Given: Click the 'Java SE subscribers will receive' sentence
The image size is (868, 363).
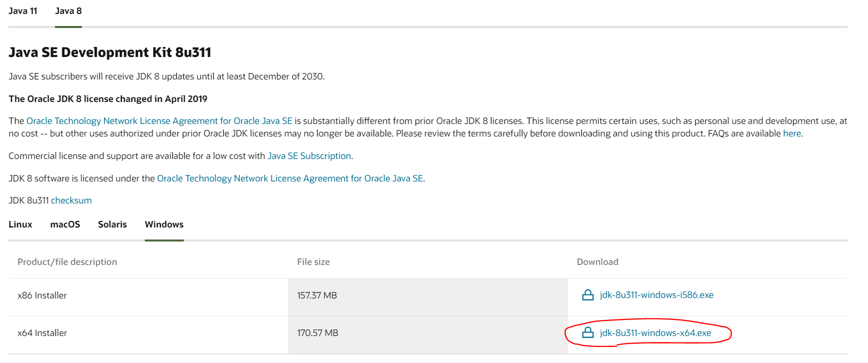Looking at the screenshot, I should pos(167,76).
